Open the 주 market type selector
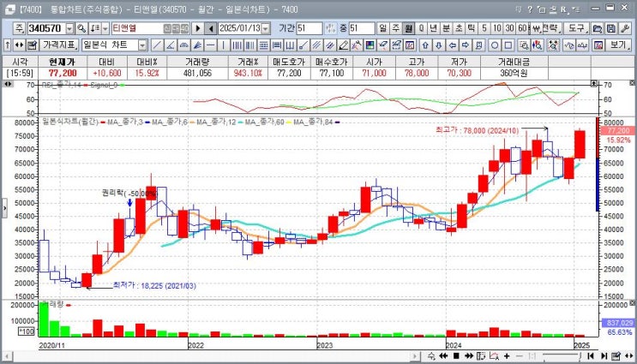 coord(19,28)
